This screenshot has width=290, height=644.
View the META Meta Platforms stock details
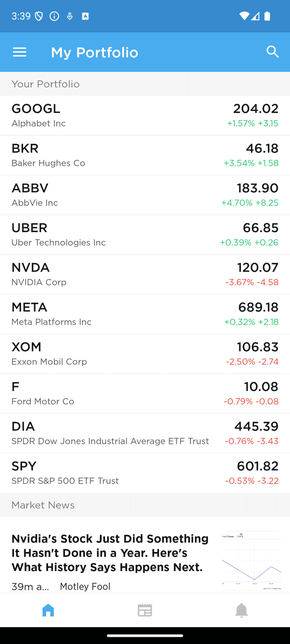coord(145,314)
